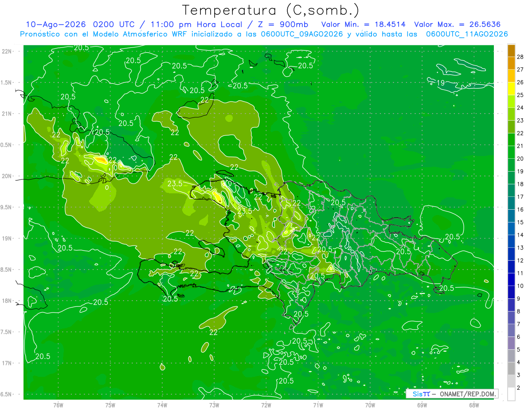Screen dimensions: 532x411
Task: Click the "21N" latitude label
Action: click(x=6, y=114)
